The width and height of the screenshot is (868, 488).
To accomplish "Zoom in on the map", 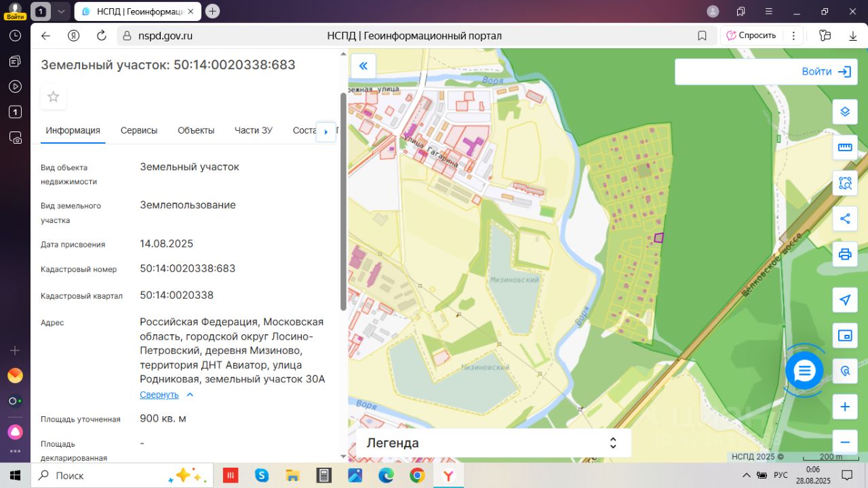I will click(845, 407).
